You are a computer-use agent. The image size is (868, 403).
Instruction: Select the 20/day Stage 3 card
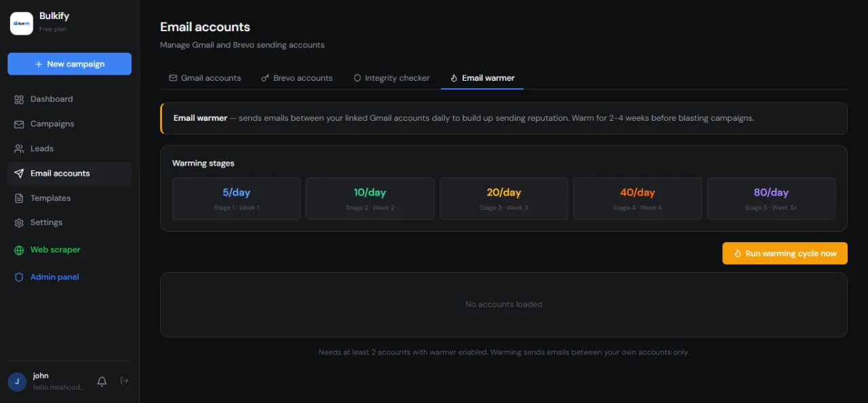(504, 199)
